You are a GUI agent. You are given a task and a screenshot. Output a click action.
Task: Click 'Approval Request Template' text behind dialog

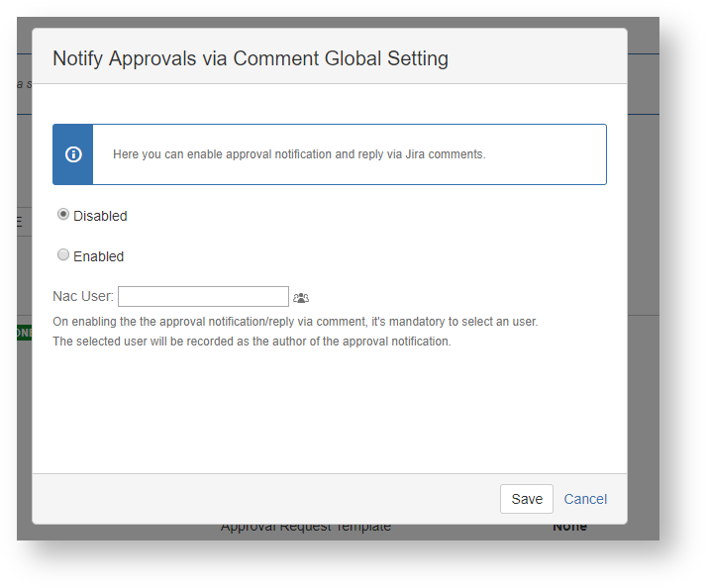coord(305,528)
